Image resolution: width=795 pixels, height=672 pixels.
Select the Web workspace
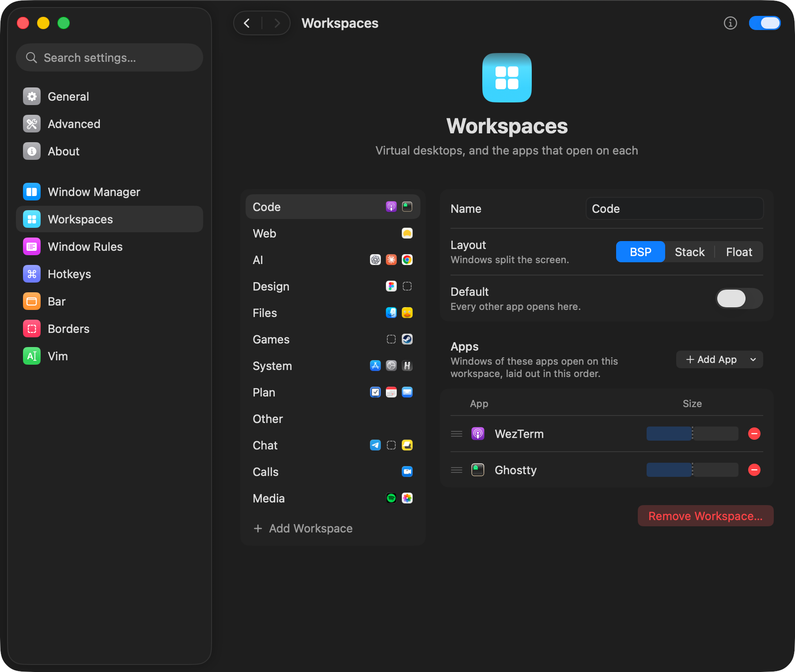coord(333,234)
